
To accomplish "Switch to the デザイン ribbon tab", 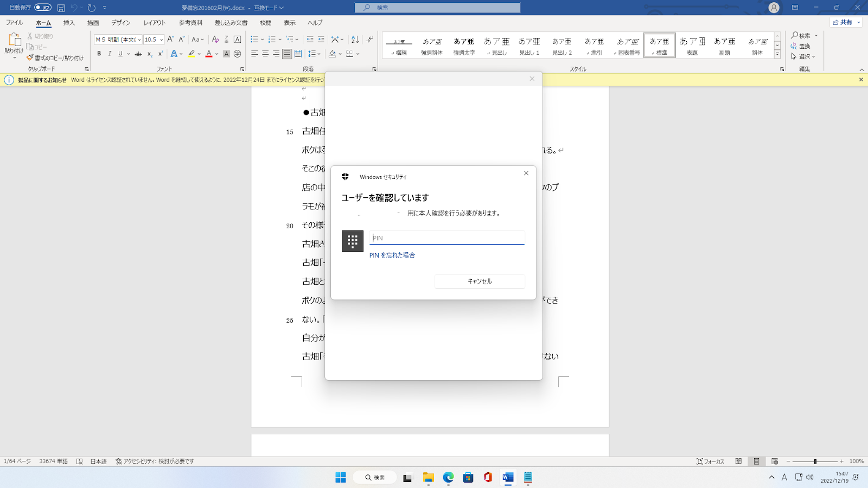I will coord(121,23).
